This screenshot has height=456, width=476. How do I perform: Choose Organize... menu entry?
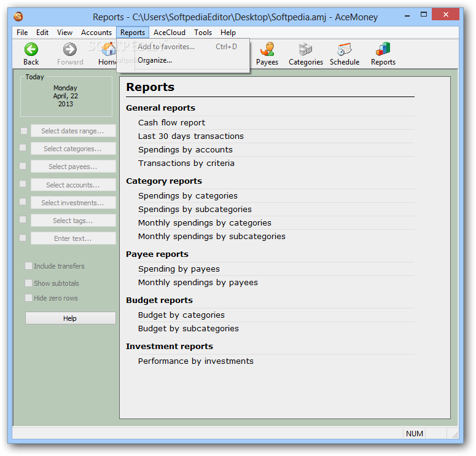[x=183, y=60]
